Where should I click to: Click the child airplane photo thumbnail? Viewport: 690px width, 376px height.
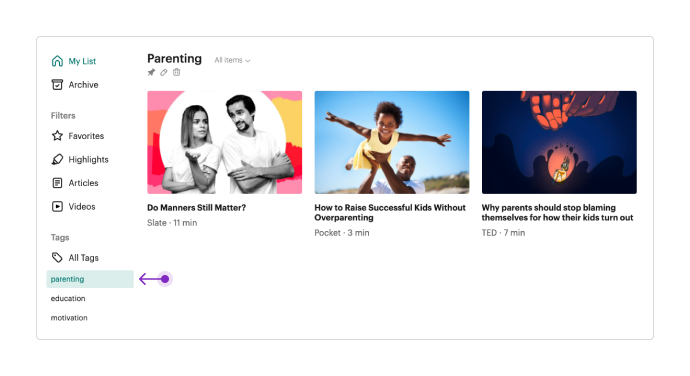click(392, 142)
